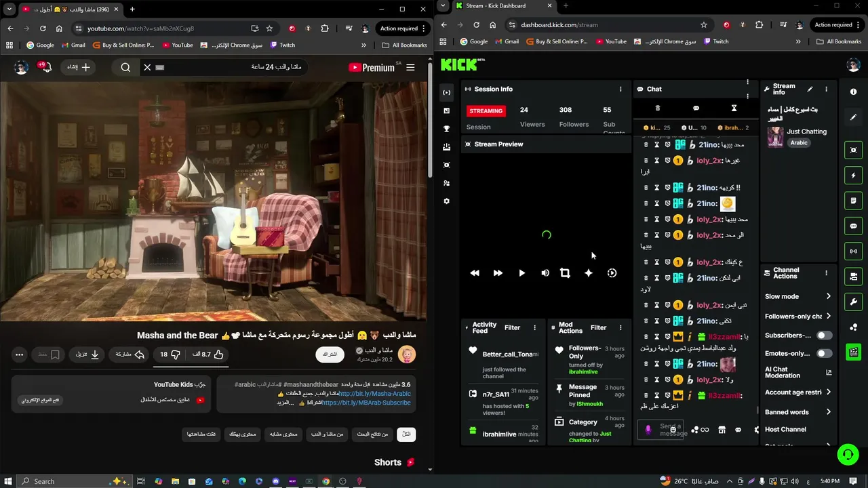Open YouTube hamburger guide menu
The image size is (868, 488).
pyautogui.click(x=411, y=67)
